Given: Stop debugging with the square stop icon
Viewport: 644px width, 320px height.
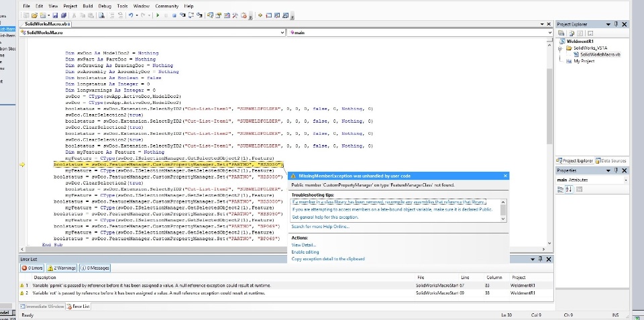Looking at the screenshot, I should click(174, 15).
